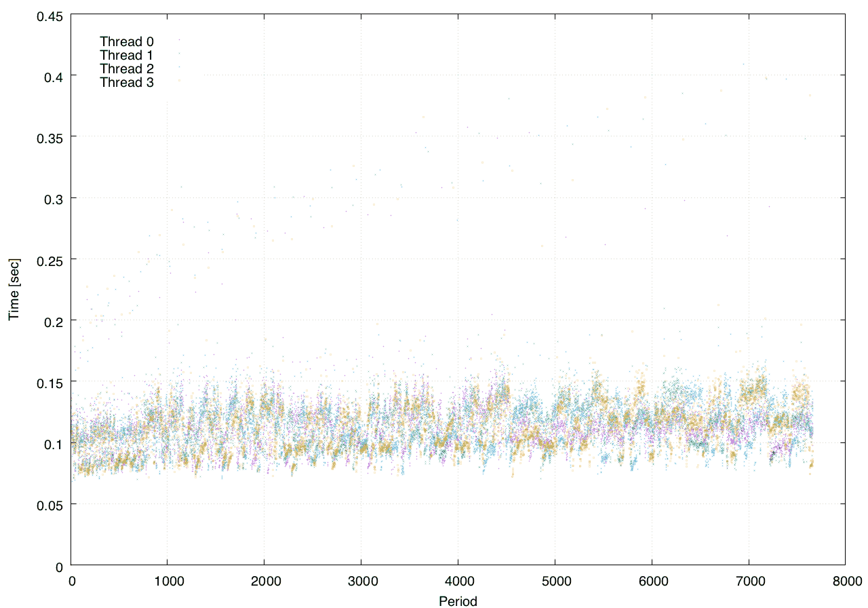Click the y-axis tick label 0.15
868x608 pixels.
pos(49,383)
